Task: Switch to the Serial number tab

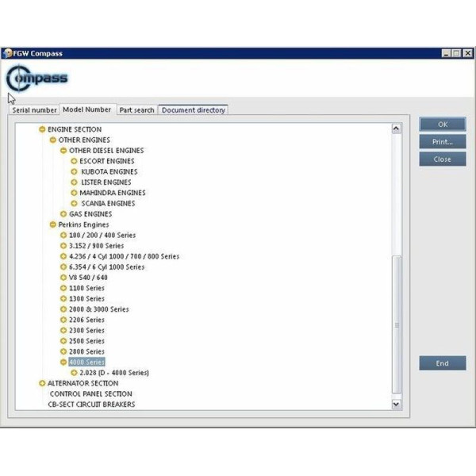Action: tap(34, 110)
